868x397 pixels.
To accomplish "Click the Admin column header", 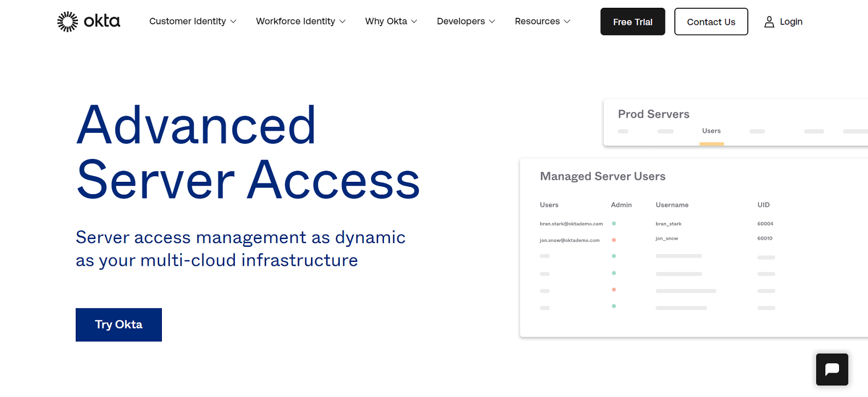I will [622, 205].
